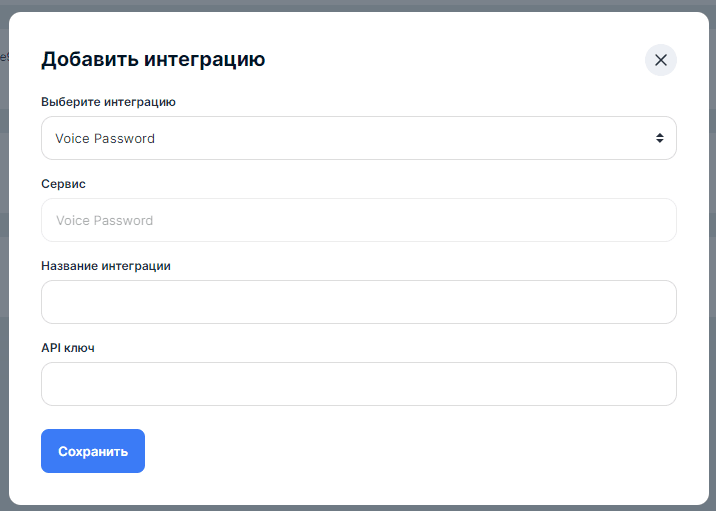The width and height of the screenshot is (716, 511).
Task: Click the disabled Сервис field
Action: point(400,220)
